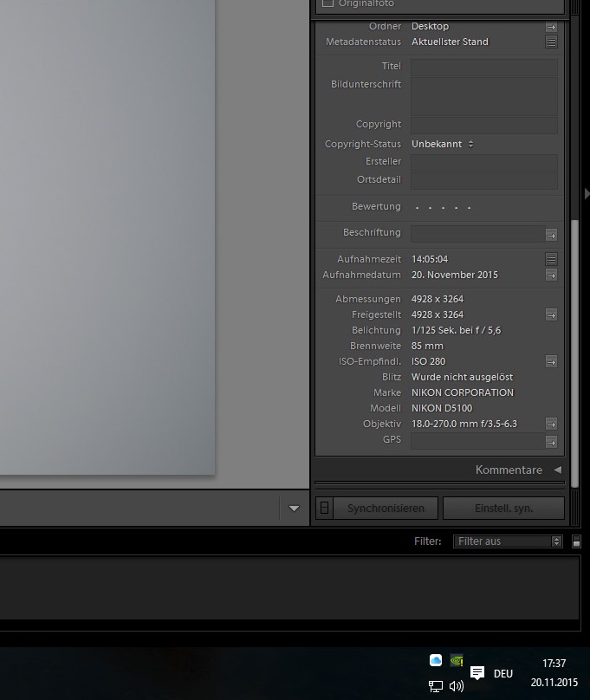Toggle the sync switch left of Synchronisieren
The image size is (590, 700).
[x=324, y=508]
